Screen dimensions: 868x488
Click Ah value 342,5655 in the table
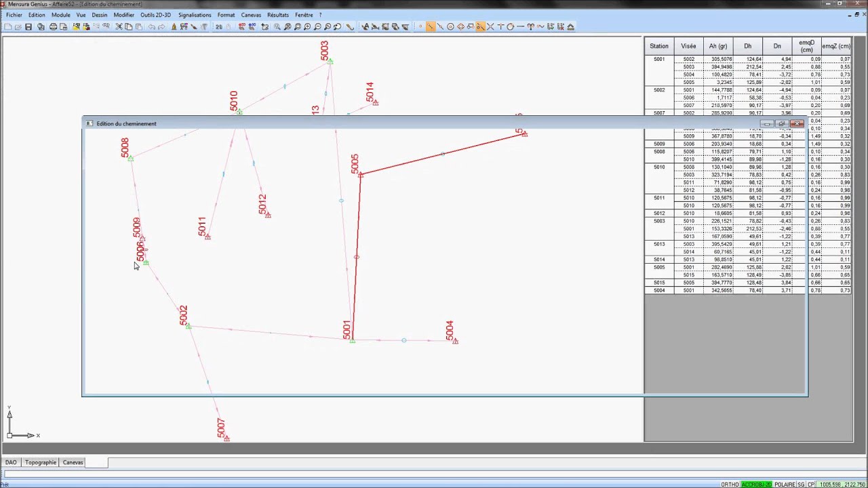718,290
